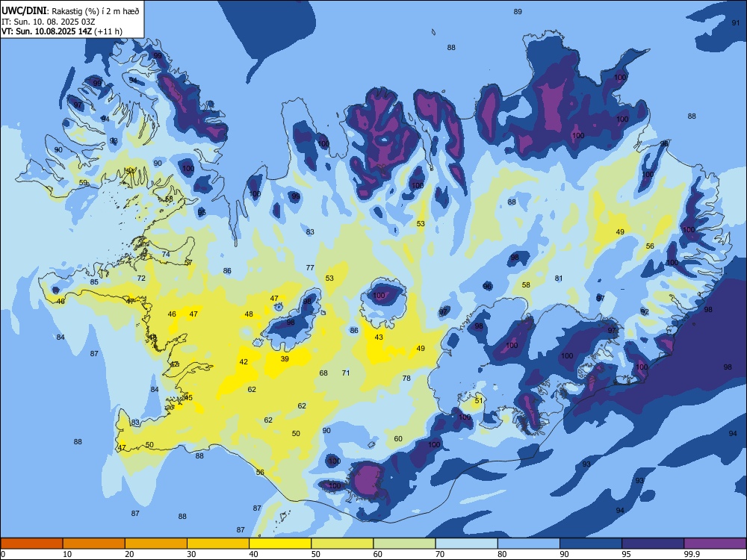The image size is (747, 560).
Task: Click the value '89' at the top of the map
Action: pos(518,11)
